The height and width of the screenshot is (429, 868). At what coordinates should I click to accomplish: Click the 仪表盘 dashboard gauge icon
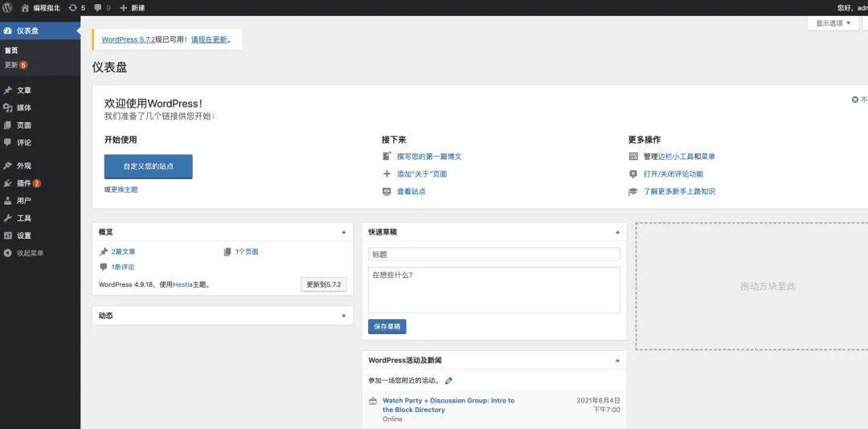pos(8,31)
